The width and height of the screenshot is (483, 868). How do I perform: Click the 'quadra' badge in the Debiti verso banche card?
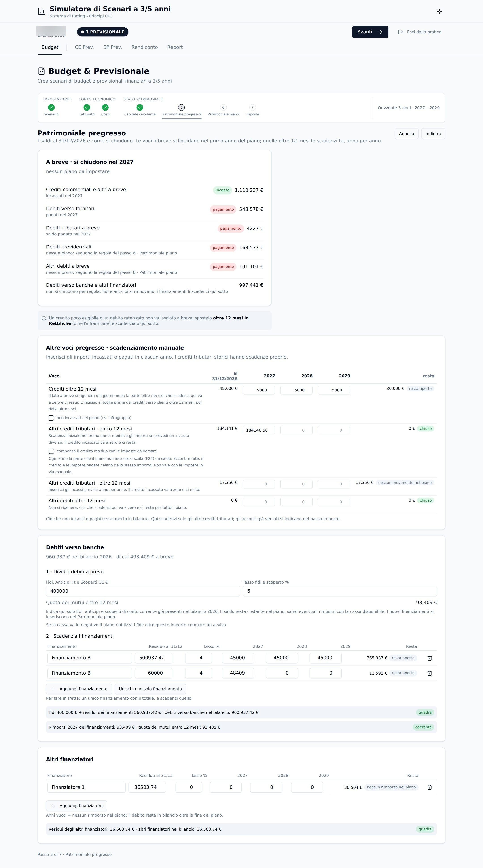[425, 712]
